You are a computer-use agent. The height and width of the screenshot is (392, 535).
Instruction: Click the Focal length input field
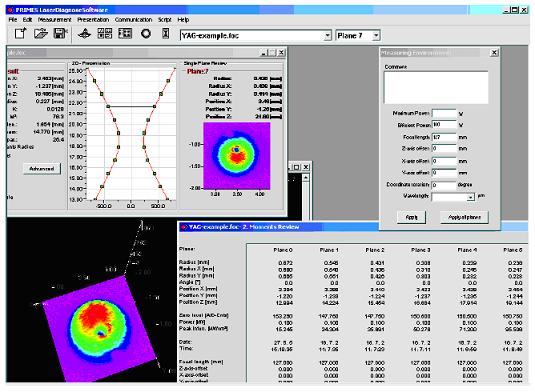pos(444,137)
